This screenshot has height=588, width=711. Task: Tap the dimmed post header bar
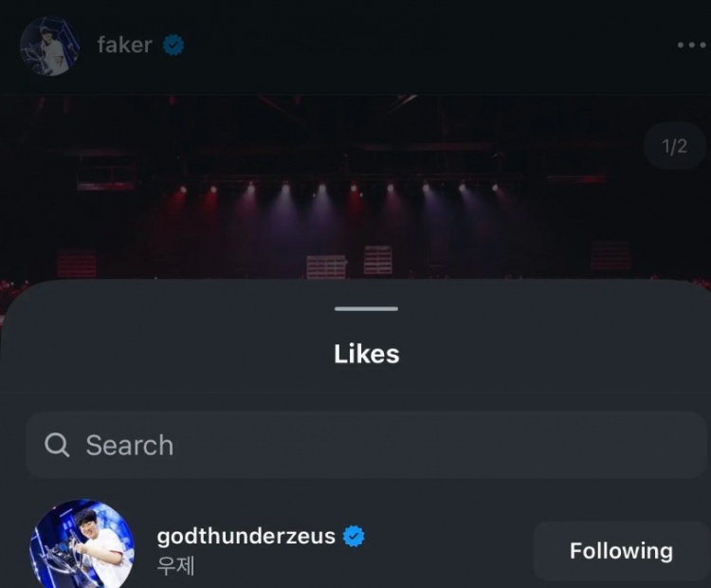[x=355, y=46]
